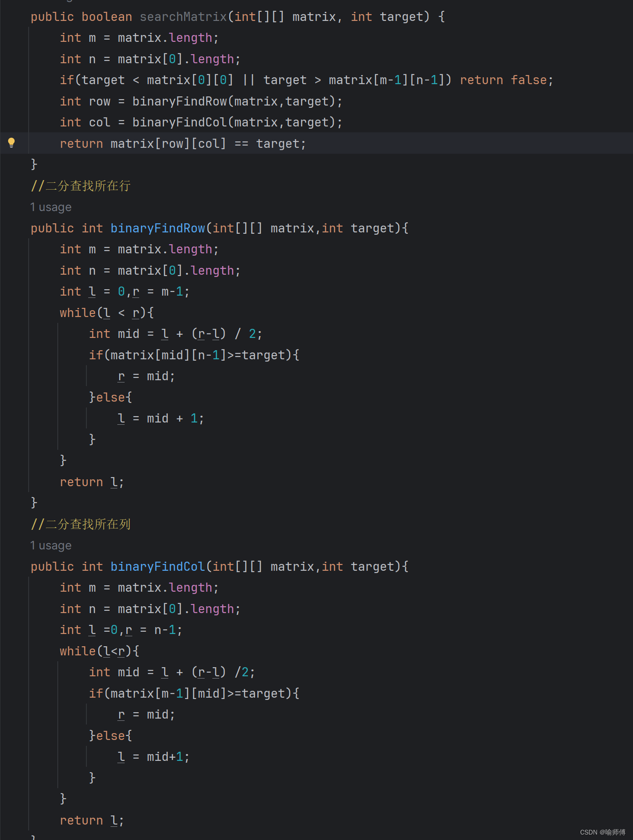Click 'int l =0,r = n-1;' line
The height and width of the screenshot is (840, 633).
pos(121,630)
